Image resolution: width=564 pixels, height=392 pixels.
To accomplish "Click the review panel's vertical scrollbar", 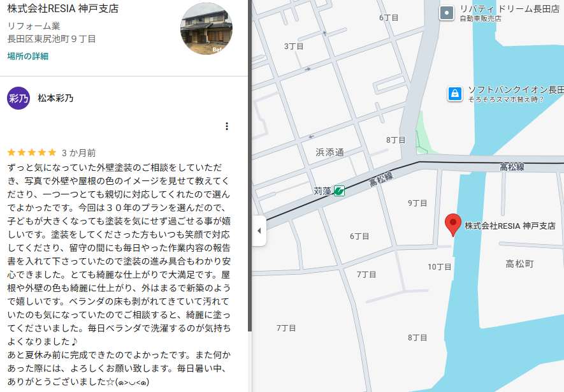I will pos(249,191).
